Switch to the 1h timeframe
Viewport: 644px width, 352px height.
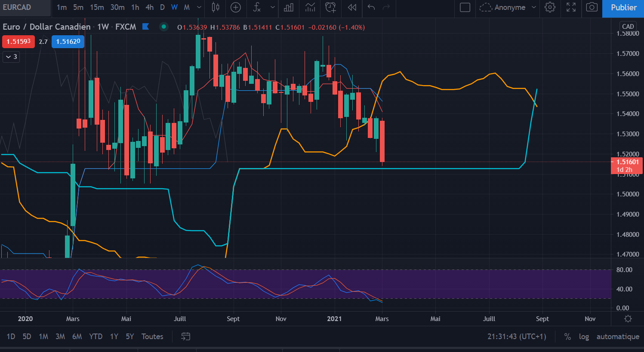coord(135,7)
